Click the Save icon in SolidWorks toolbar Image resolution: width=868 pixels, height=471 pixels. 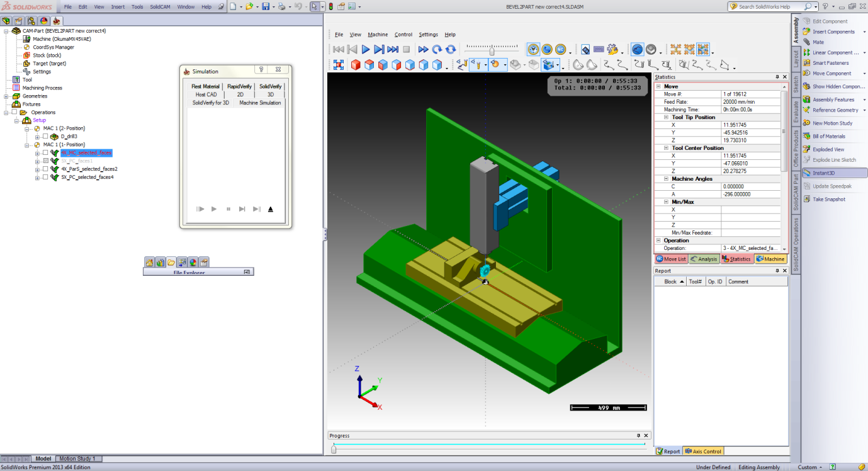266,6
